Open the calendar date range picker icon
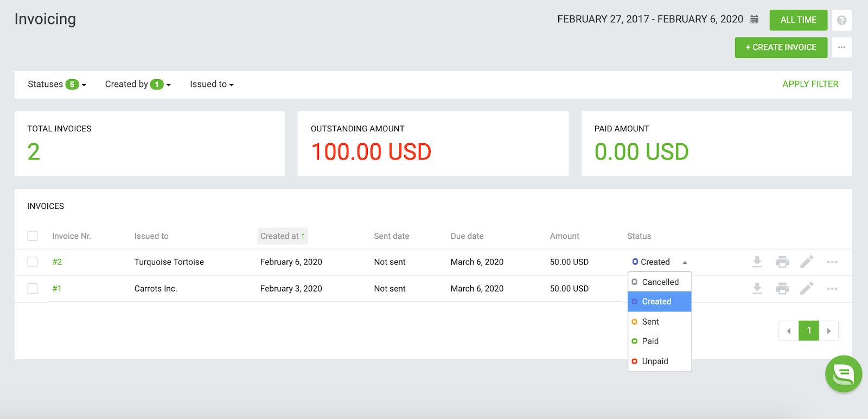This screenshot has width=868, height=419. tap(754, 20)
